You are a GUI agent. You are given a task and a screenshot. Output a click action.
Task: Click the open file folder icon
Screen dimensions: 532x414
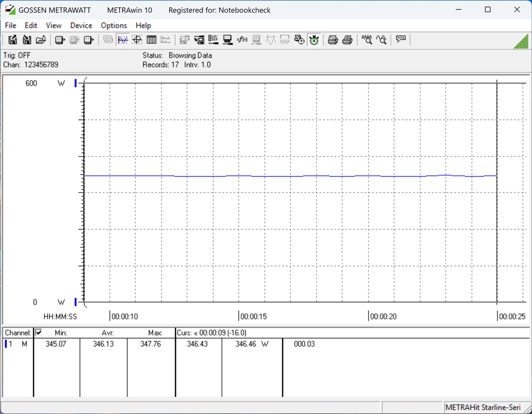(41, 40)
